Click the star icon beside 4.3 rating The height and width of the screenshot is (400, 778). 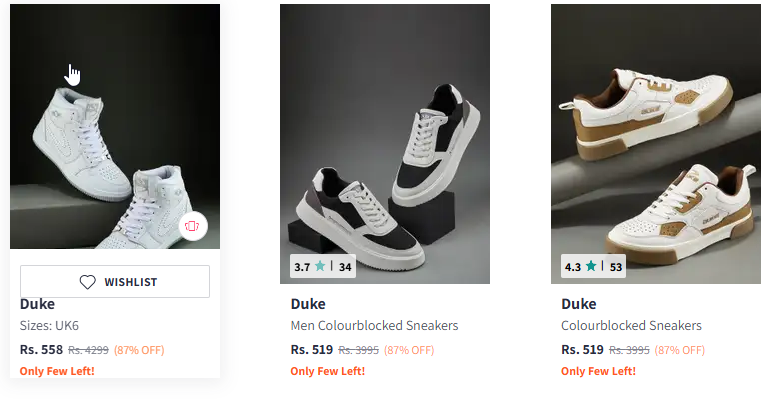(591, 267)
